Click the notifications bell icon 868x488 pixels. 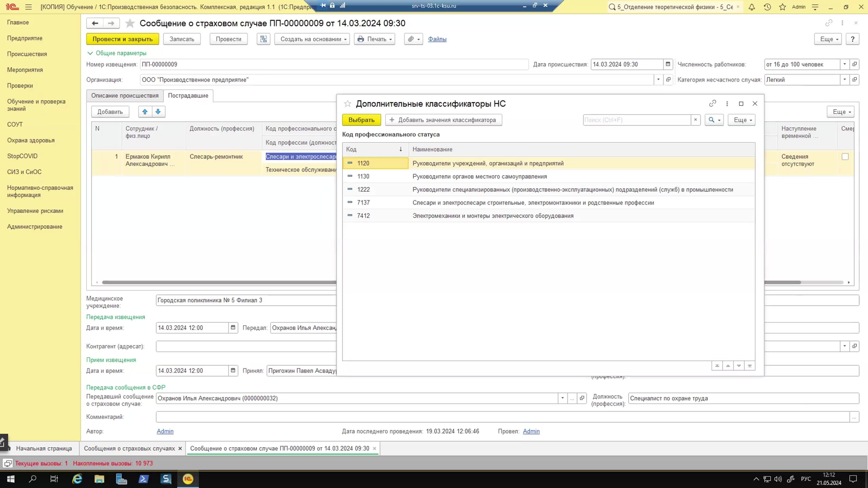(752, 7)
